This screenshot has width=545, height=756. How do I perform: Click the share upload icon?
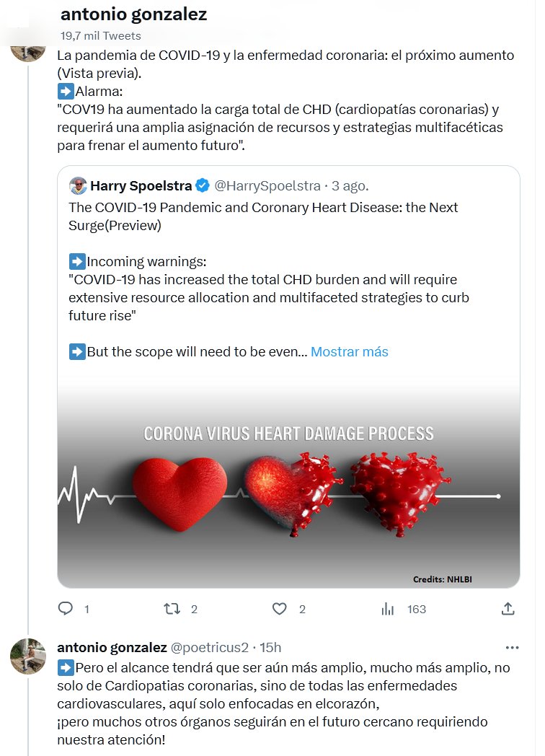pos(508,609)
